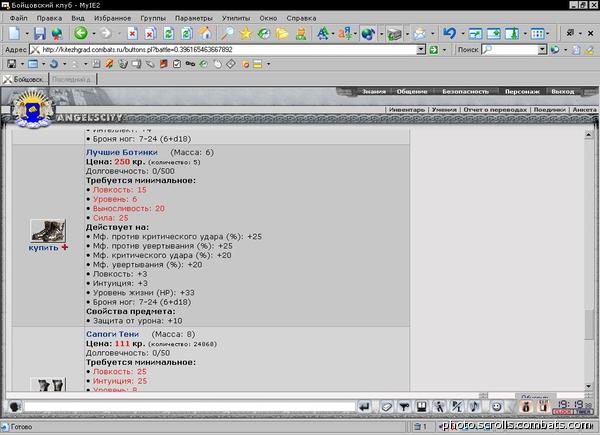Screen dimensions: 600x435
Task: Open the magnifier Search toolbar icon
Action: pos(227,34)
